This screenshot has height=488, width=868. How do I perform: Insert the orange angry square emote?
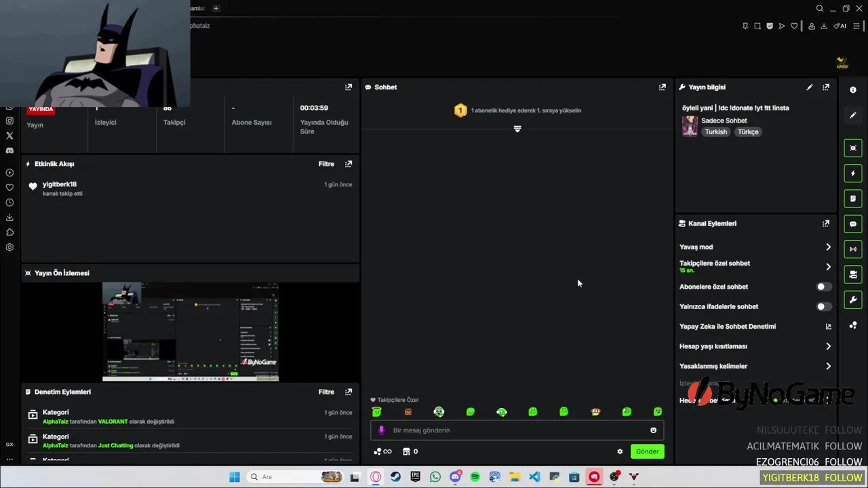(408, 411)
